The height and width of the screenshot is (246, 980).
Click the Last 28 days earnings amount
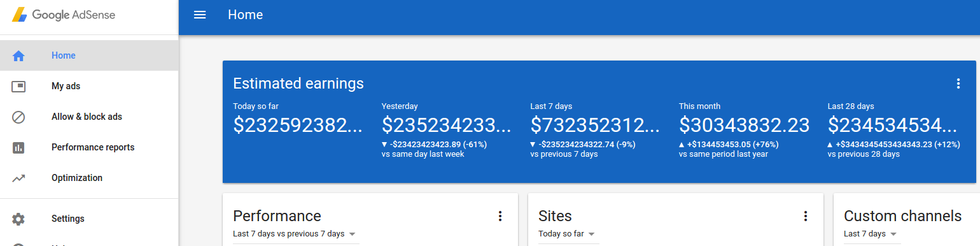pos(892,125)
